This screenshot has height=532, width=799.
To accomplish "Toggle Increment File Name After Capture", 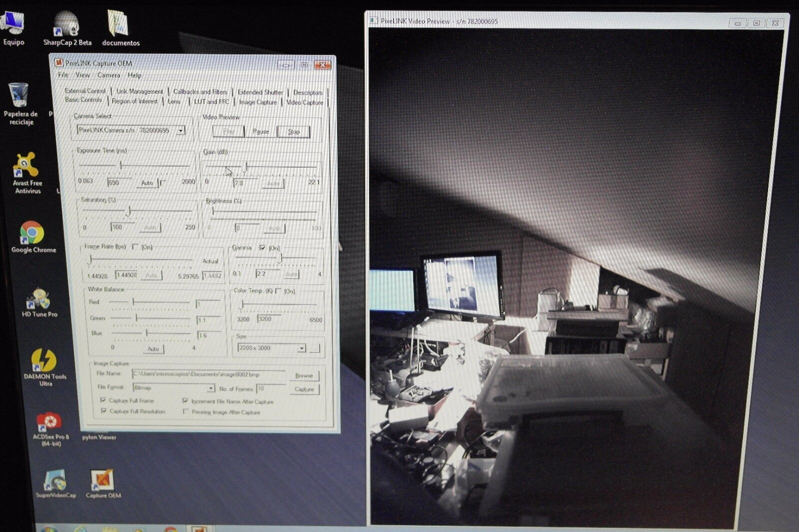I will tap(185, 401).
